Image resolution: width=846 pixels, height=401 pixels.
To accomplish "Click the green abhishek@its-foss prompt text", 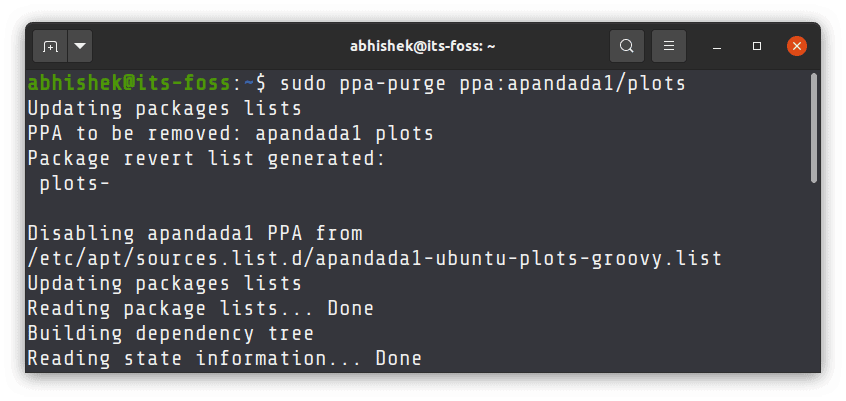I will pos(129,84).
